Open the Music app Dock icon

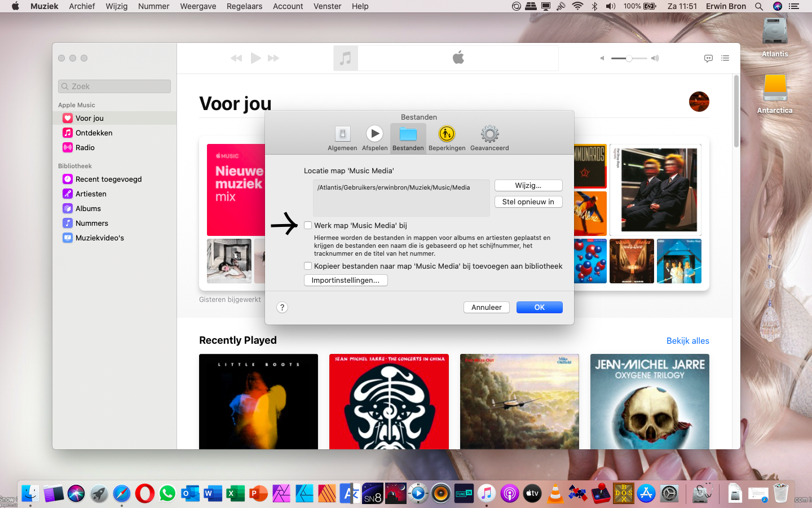pos(486,493)
